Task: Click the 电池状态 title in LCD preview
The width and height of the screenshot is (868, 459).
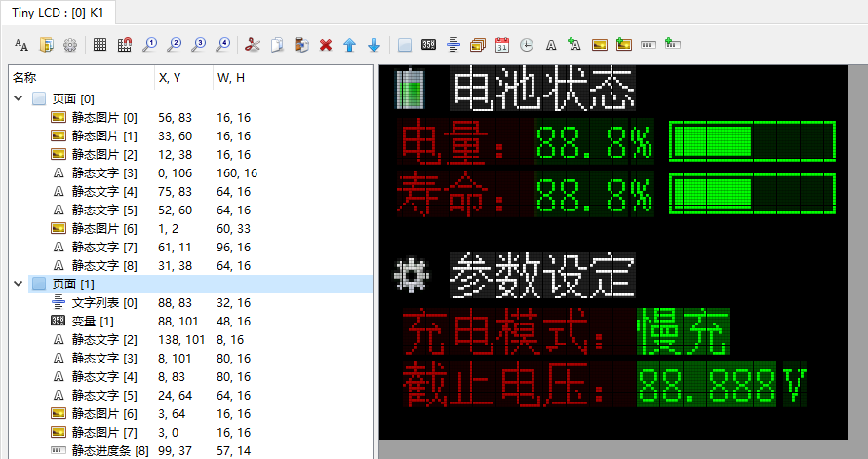Action: click(x=542, y=89)
